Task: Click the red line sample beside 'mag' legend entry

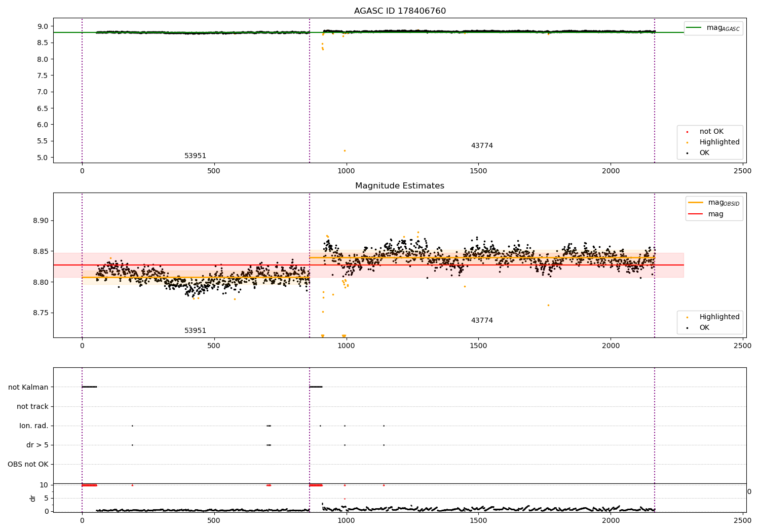Action: [x=696, y=214]
